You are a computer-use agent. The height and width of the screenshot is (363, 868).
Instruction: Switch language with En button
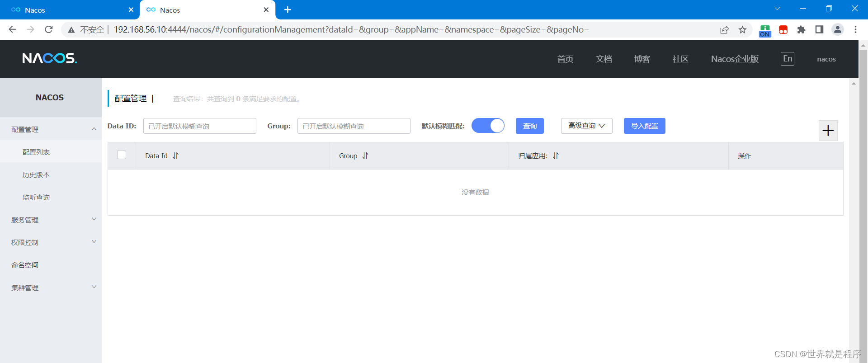(x=788, y=58)
